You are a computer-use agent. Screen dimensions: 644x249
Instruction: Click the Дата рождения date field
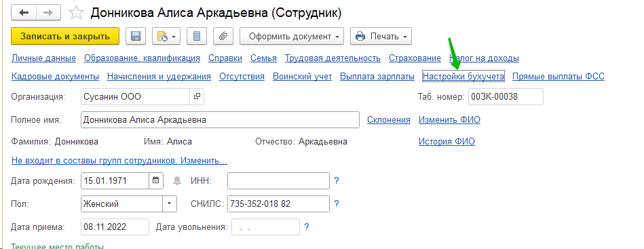[115, 180]
